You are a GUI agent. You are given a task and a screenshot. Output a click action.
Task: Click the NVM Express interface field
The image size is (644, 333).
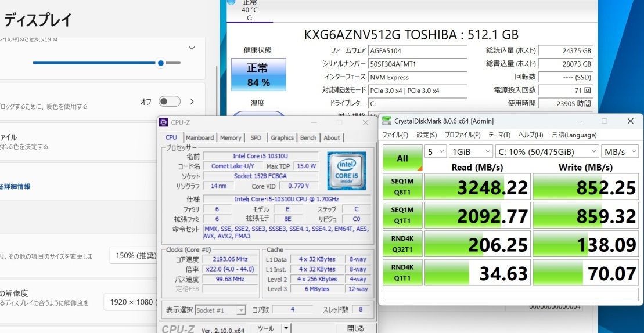pyautogui.click(x=418, y=77)
